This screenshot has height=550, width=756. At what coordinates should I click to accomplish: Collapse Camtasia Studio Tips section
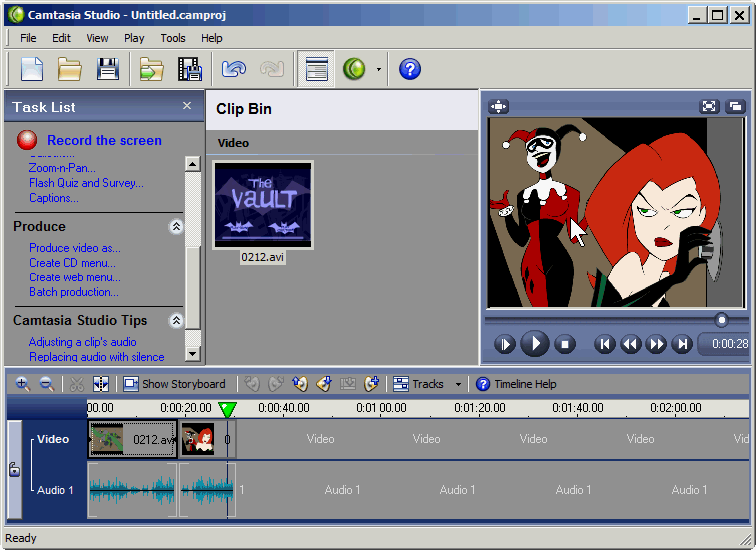click(176, 321)
